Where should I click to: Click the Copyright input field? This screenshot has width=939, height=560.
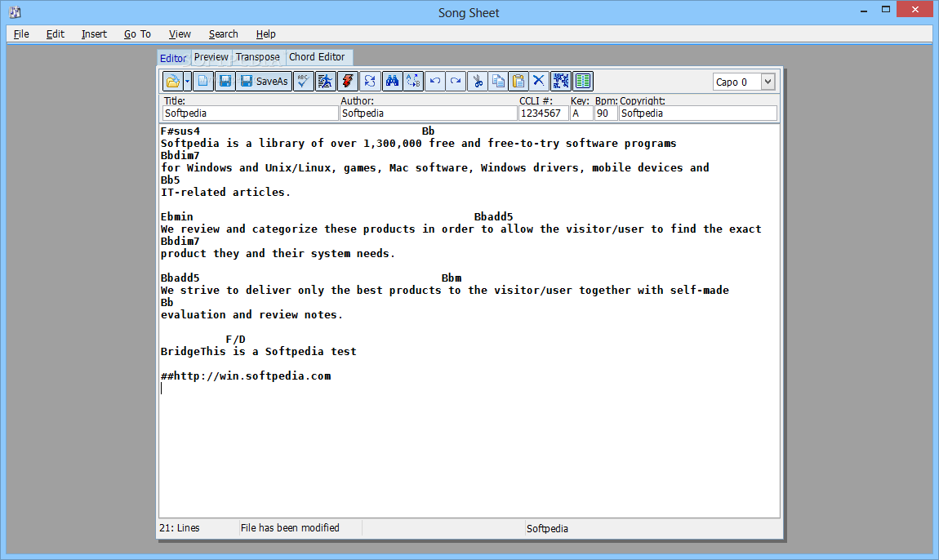pyautogui.click(x=697, y=113)
